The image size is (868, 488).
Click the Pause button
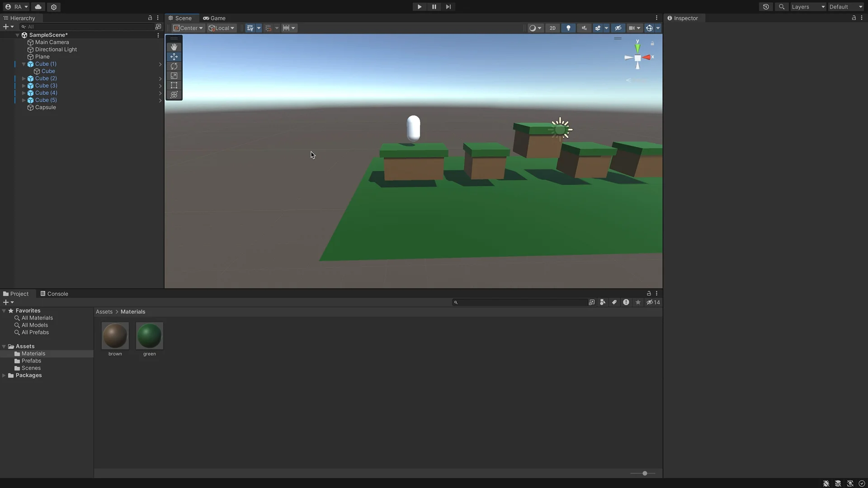[x=434, y=7]
